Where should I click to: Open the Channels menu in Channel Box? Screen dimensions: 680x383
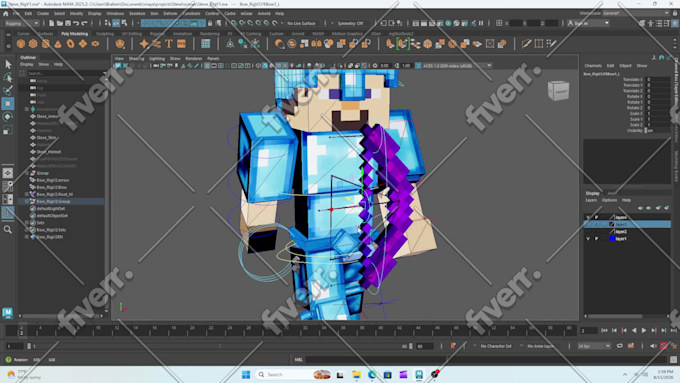[x=593, y=66]
